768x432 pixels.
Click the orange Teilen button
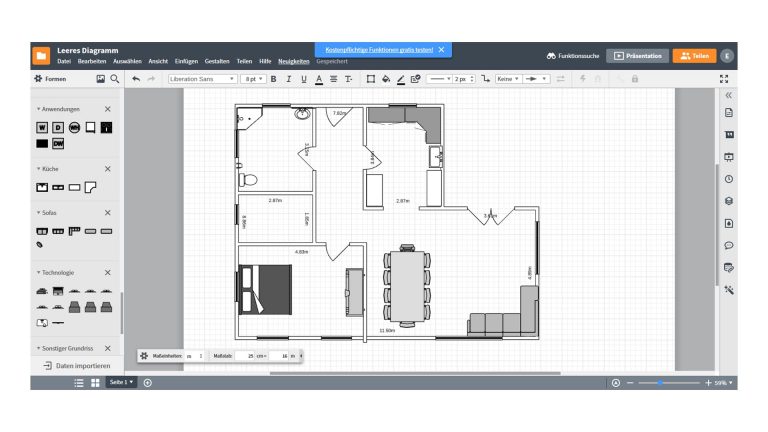click(x=694, y=56)
